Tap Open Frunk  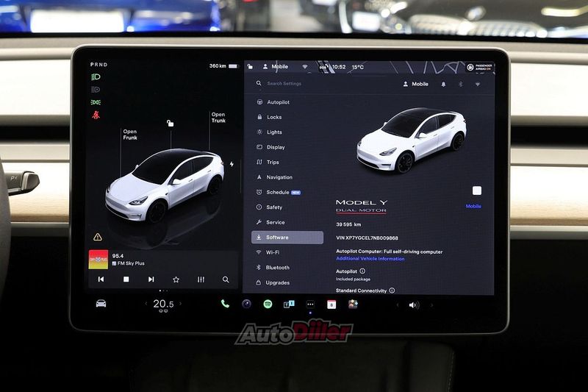(130, 135)
